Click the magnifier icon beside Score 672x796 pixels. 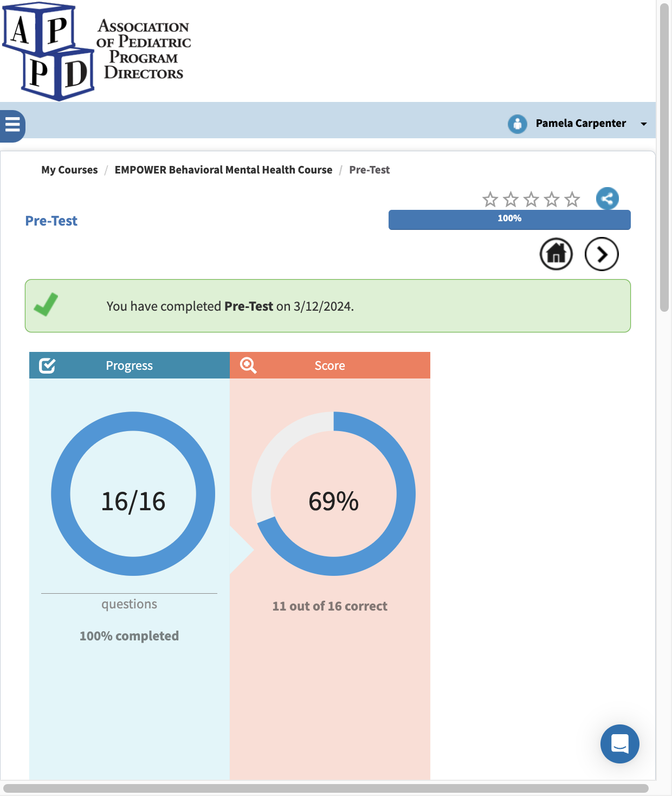[248, 365]
